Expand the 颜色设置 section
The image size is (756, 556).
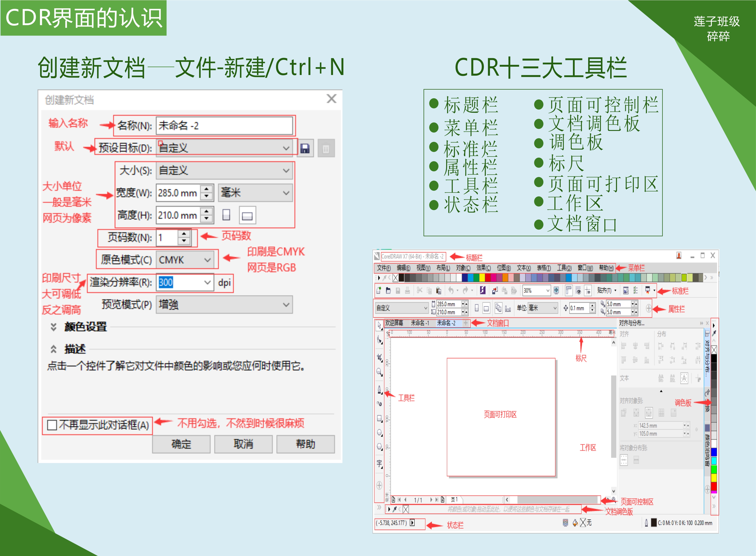click(53, 327)
